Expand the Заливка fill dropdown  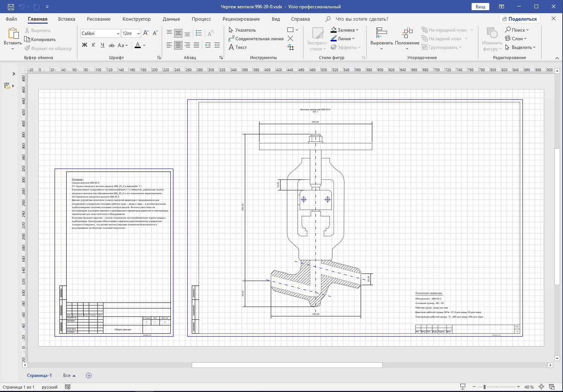pyautogui.click(x=357, y=30)
